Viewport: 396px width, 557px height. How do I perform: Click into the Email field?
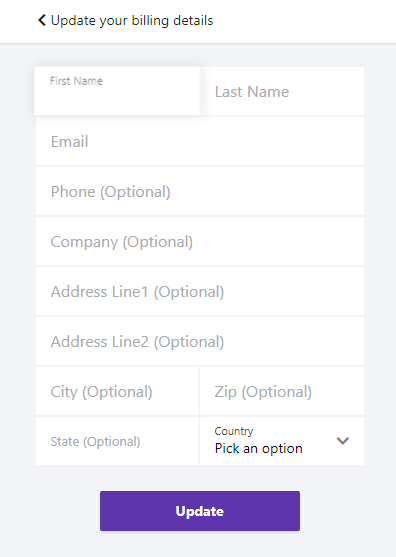[200, 141]
